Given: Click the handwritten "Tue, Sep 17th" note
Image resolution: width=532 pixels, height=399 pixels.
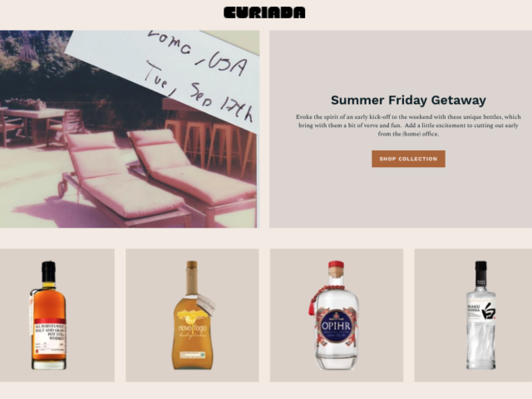Looking at the screenshot, I should (x=199, y=91).
